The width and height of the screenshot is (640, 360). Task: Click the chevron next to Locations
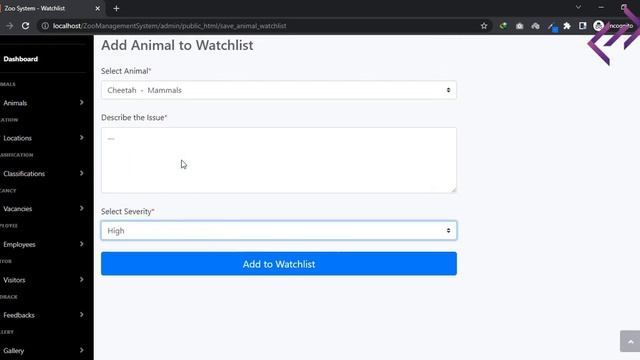[82, 138]
